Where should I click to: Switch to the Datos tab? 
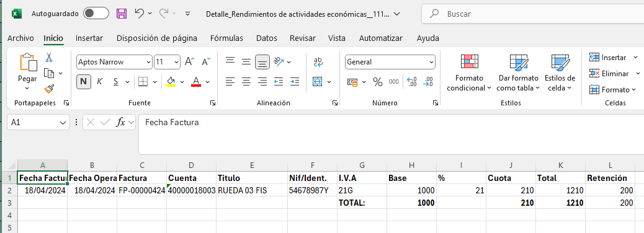[x=267, y=38]
